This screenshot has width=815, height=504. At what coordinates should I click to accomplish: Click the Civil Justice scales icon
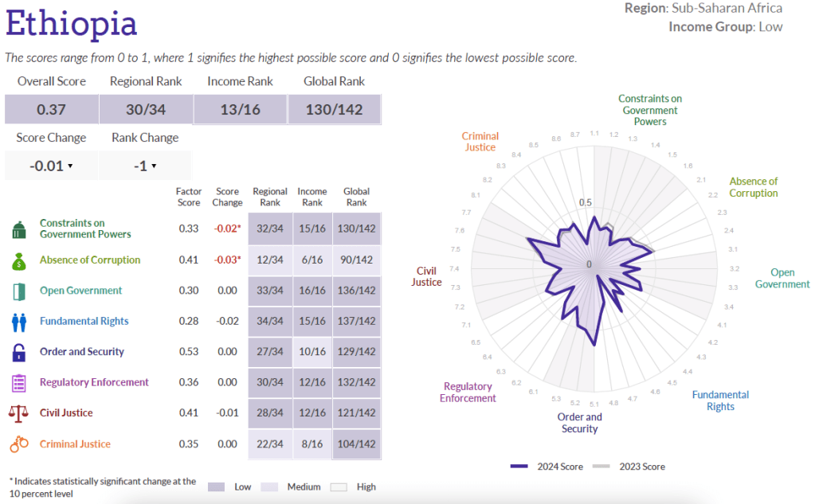[x=19, y=413]
